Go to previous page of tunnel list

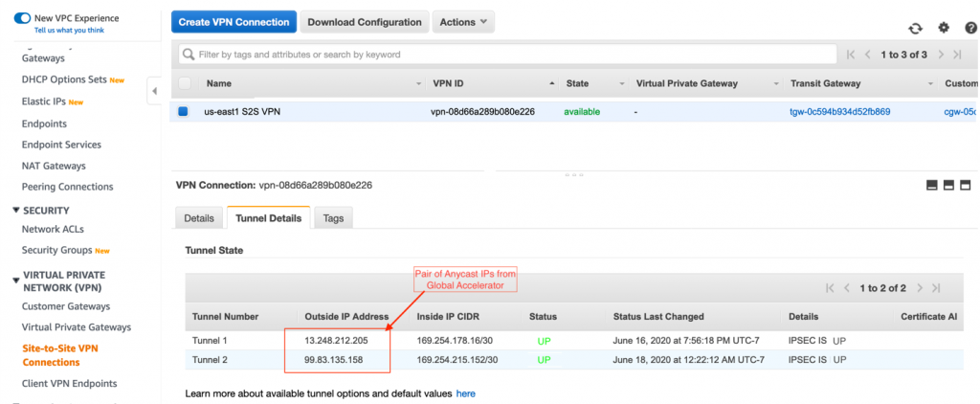[x=847, y=288]
